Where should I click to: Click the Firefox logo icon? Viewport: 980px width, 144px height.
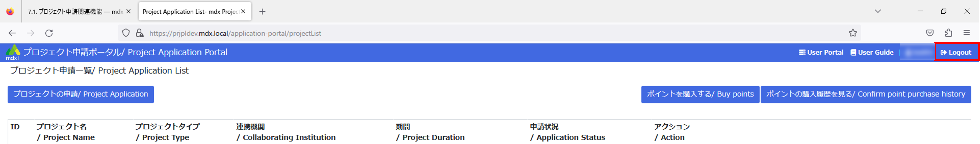coord(10,11)
